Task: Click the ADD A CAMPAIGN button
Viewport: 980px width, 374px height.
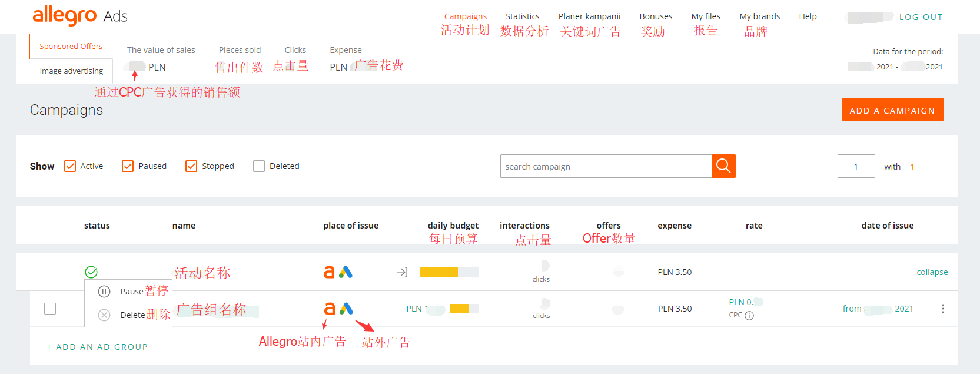Action: click(892, 110)
